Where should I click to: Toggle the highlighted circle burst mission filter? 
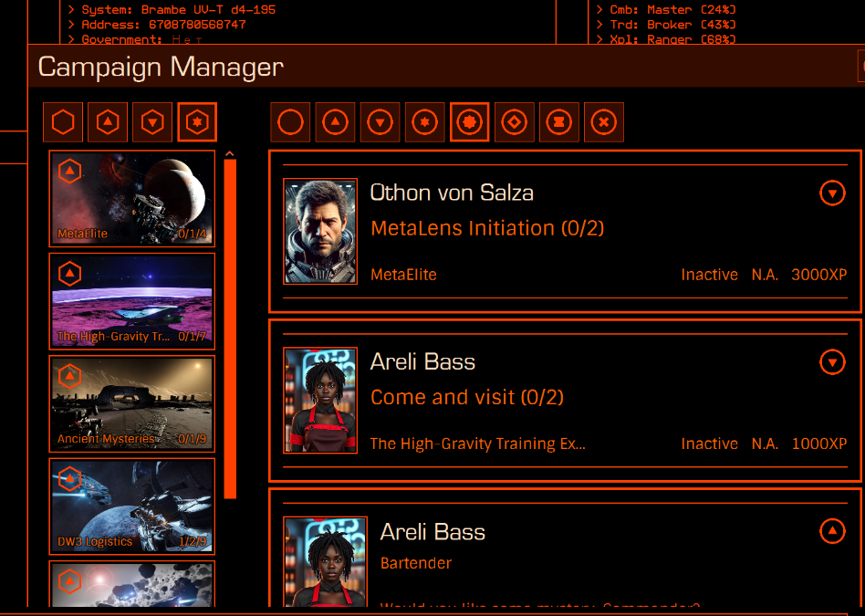pos(470,122)
